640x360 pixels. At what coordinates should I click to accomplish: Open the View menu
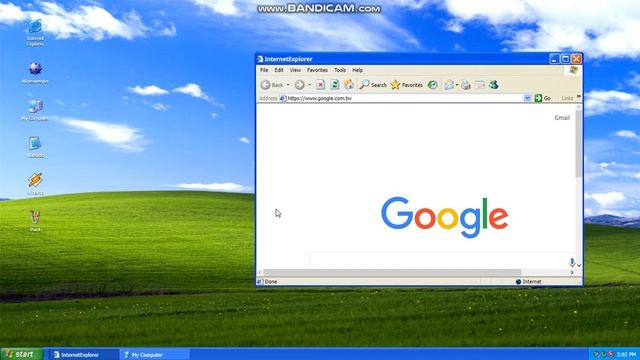(295, 70)
